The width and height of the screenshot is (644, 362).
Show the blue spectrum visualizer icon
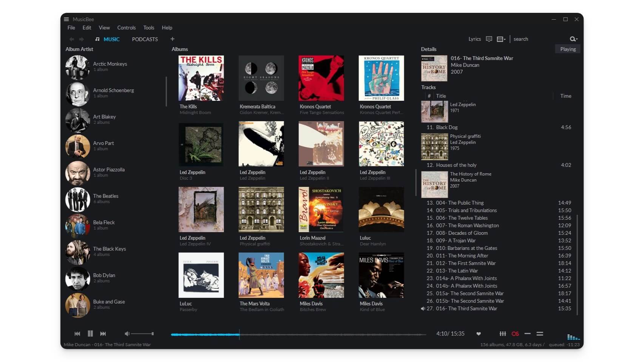click(573, 337)
